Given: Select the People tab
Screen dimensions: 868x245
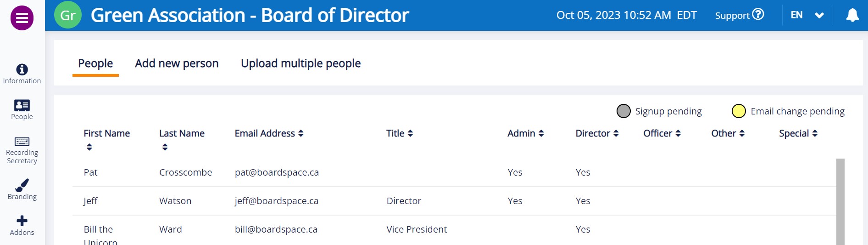Looking at the screenshot, I should (95, 63).
